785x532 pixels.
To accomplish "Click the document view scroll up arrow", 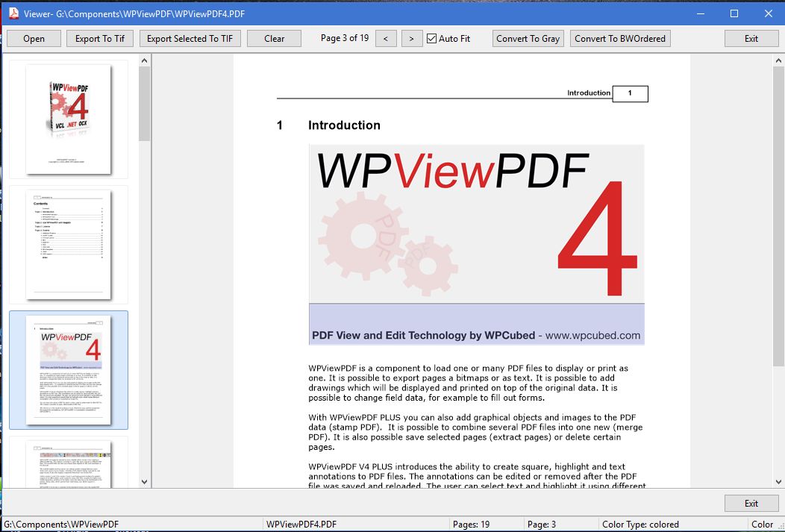I will [778, 60].
